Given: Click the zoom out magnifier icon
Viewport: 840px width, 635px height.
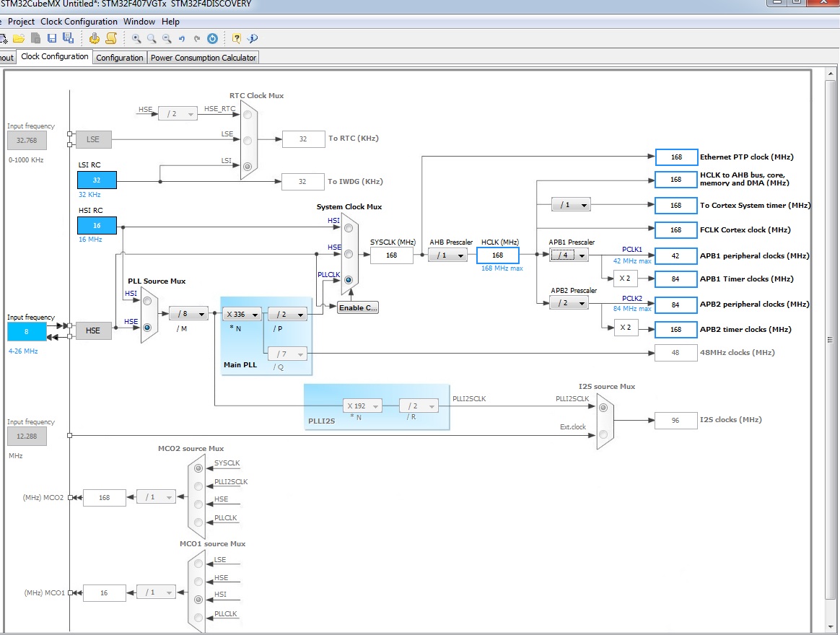Looking at the screenshot, I should (x=167, y=38).
